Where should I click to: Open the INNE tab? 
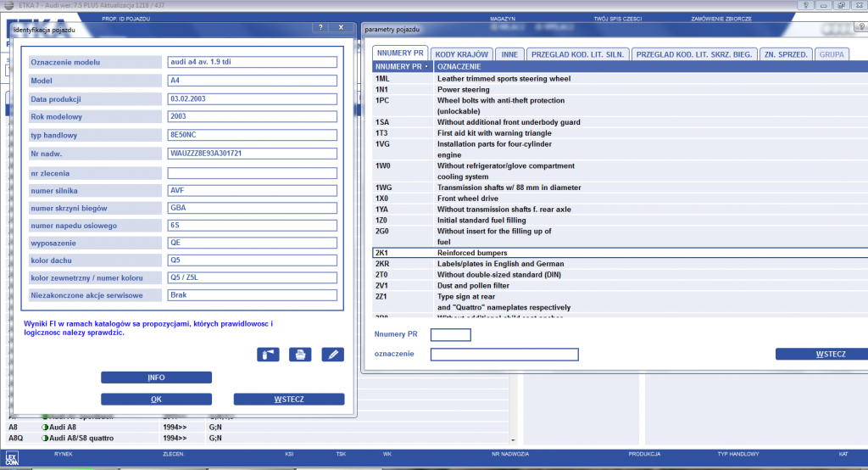509,54
